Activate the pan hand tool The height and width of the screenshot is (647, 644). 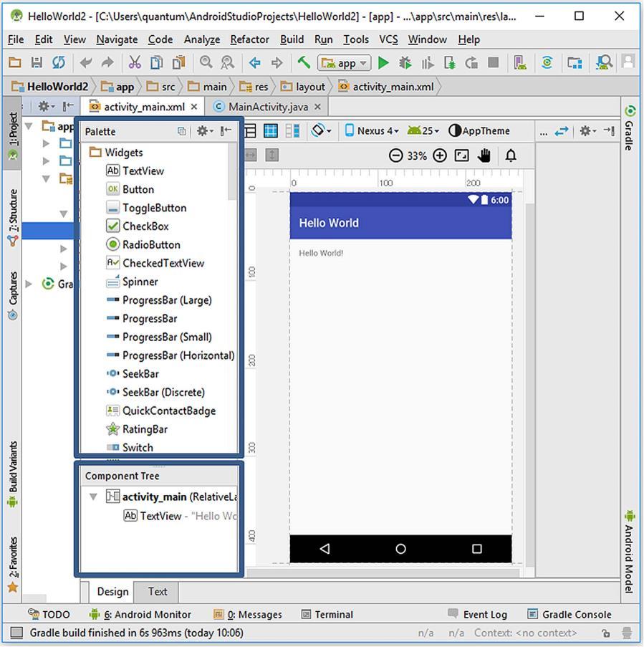pos(484,155)
